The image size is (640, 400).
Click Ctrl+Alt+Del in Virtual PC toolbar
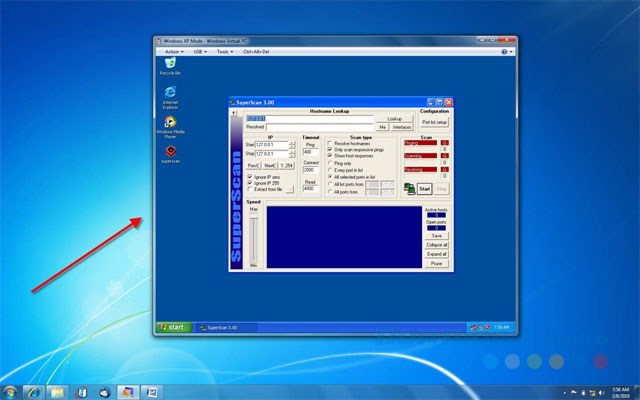(256, 52)
